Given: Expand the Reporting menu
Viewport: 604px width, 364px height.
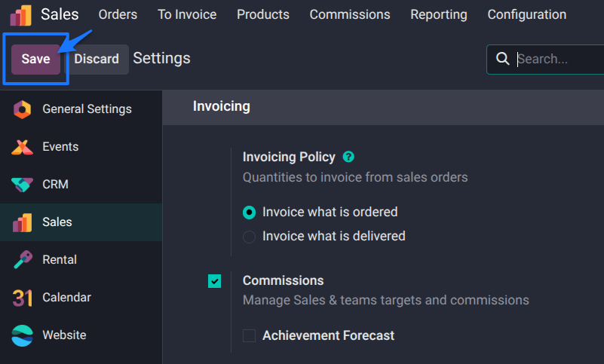Looking at the screenshot, I should [438, 14].
